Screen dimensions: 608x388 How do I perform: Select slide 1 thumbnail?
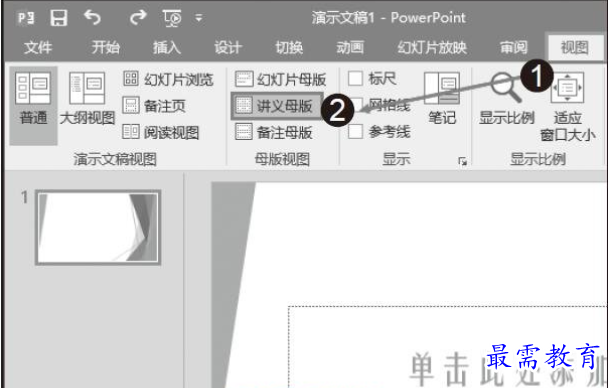(x=98, y=228)
